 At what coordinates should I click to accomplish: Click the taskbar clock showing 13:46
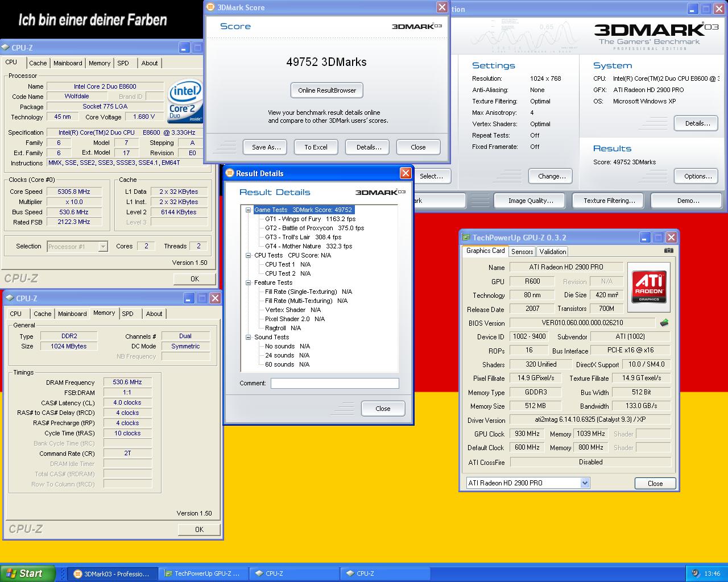click(x=712, y=574)
